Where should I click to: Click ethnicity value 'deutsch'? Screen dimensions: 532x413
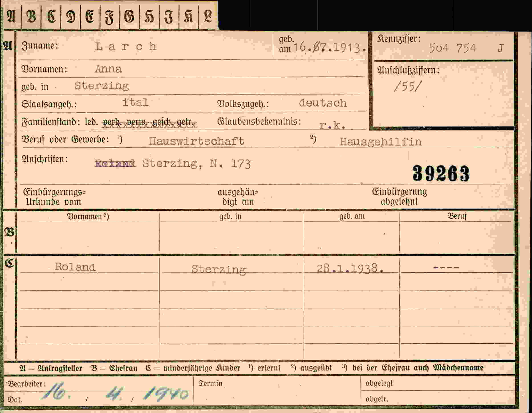(323, 103)
